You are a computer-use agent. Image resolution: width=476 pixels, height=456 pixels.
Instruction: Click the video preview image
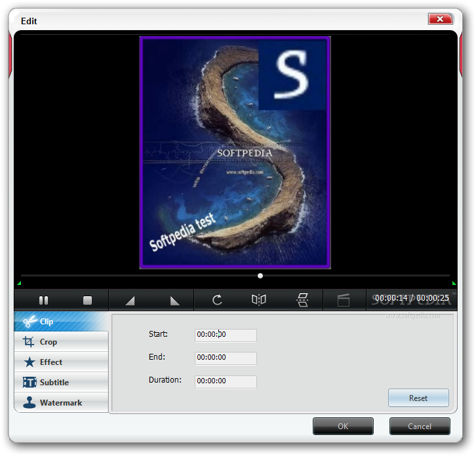(x=235, y=153)
